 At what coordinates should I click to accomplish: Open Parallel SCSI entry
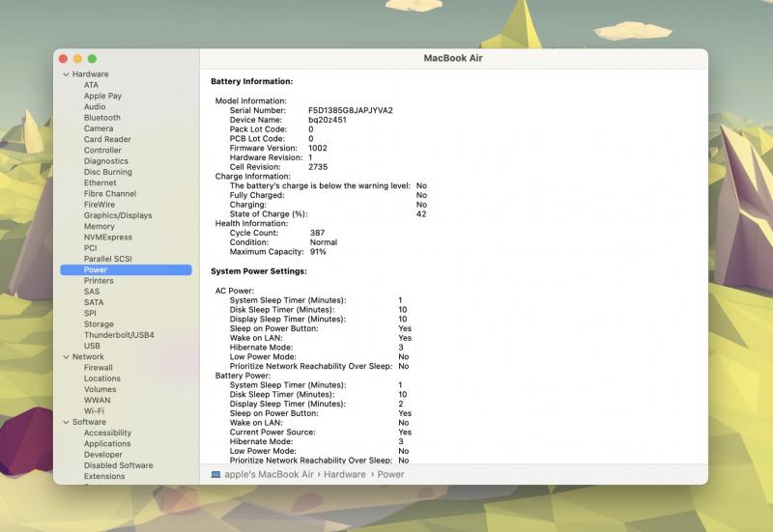click(x=108, y=259)
